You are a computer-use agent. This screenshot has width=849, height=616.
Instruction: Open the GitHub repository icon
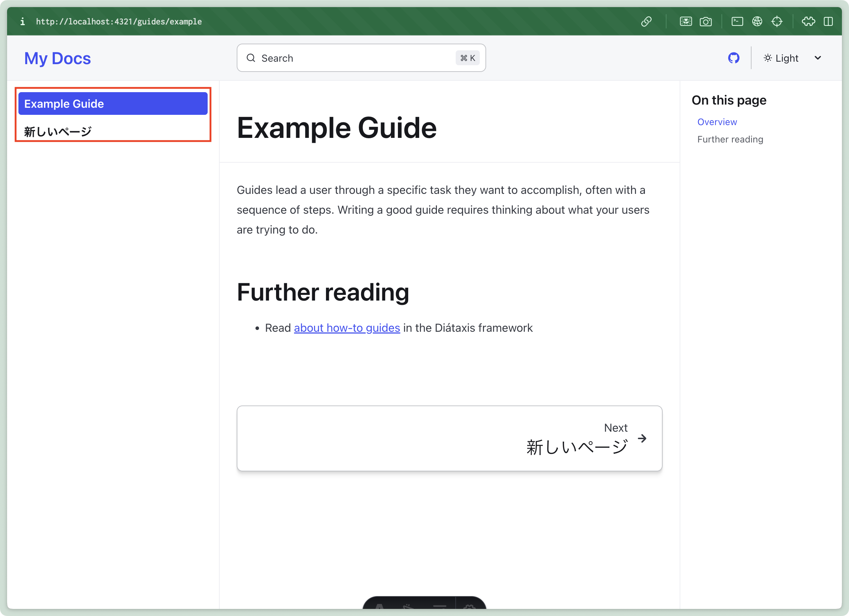(x=733, y=58)
